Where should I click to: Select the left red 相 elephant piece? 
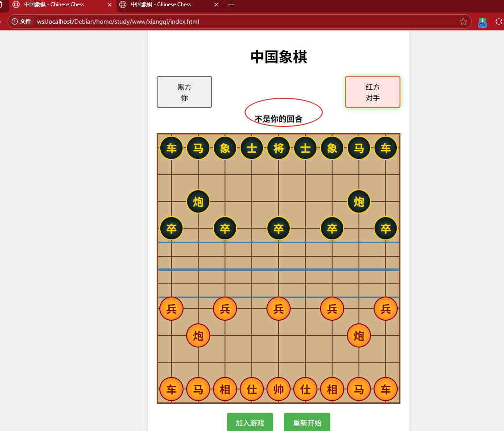point(225,389)
